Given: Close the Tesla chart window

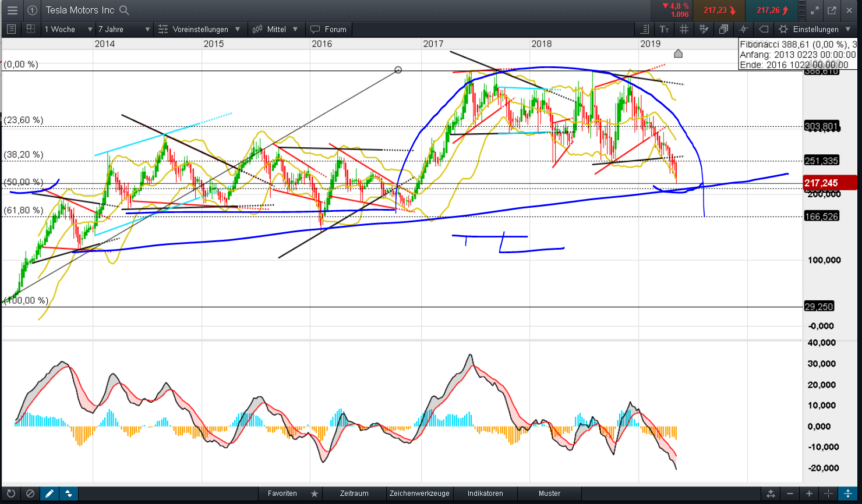Looking at the screenshot, I should [849, 10].
